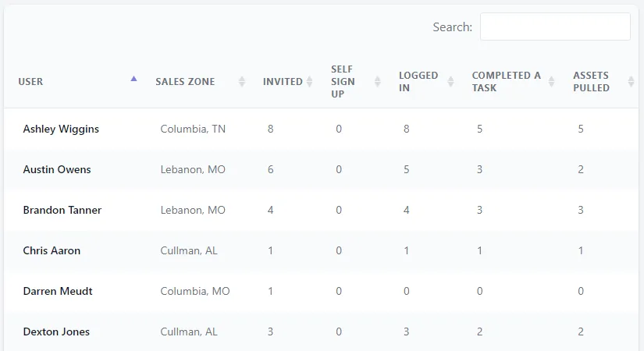Click sort arrows next to Sales Zone

[242, 82]
